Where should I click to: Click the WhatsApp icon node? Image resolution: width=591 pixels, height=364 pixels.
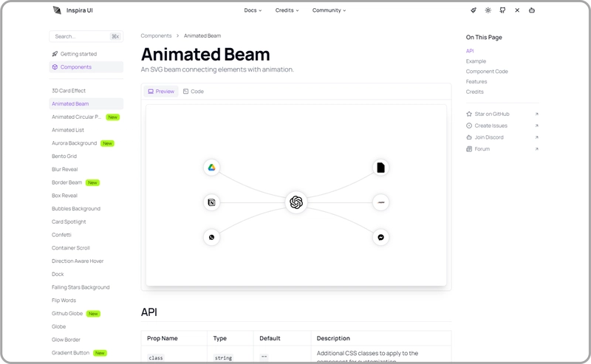coord(211,238)
